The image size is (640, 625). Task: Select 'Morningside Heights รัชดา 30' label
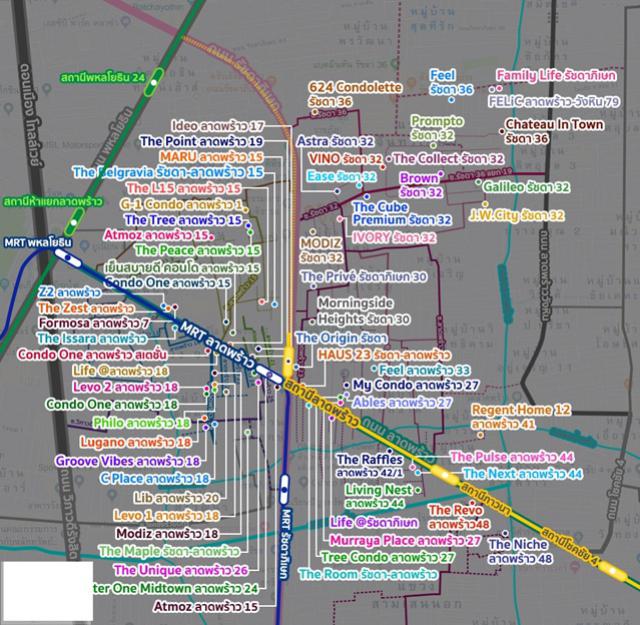pyautogui.click(x=364, y=311)
